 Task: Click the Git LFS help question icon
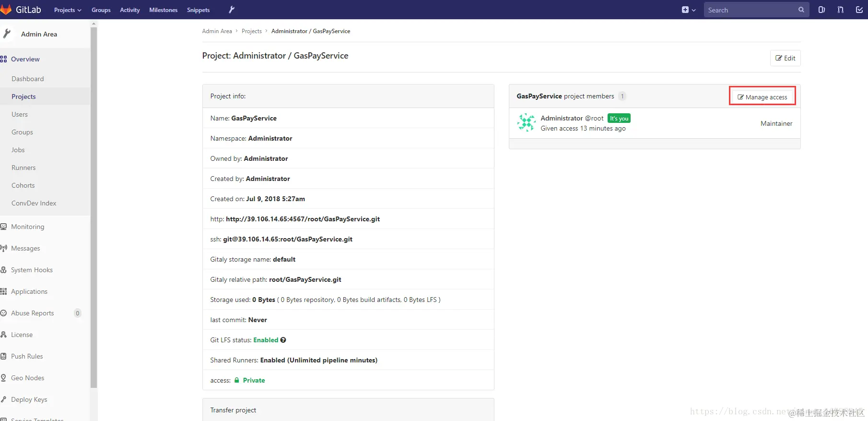click(x=283, y=340)
